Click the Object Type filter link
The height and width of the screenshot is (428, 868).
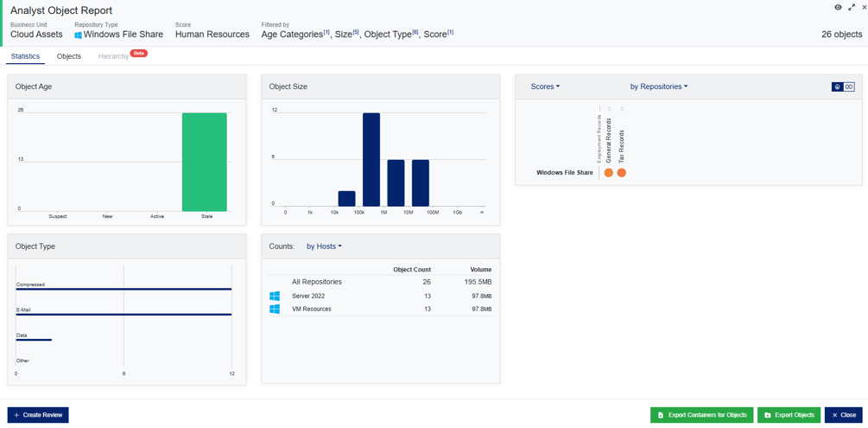click(x=391, y=35)
